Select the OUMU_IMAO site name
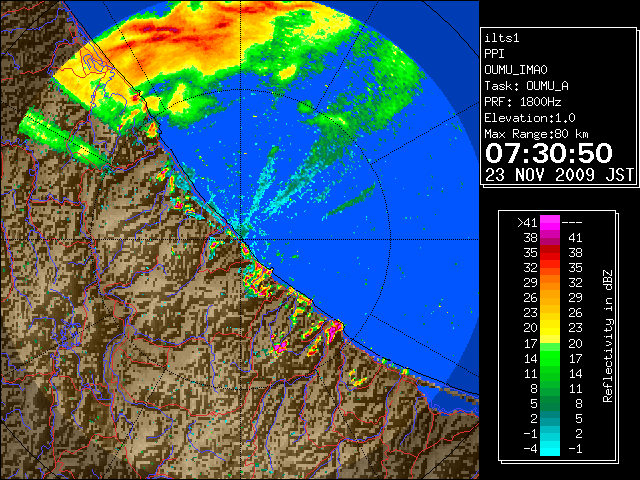Screen dimensions: 640x480 tap(516, 70)
